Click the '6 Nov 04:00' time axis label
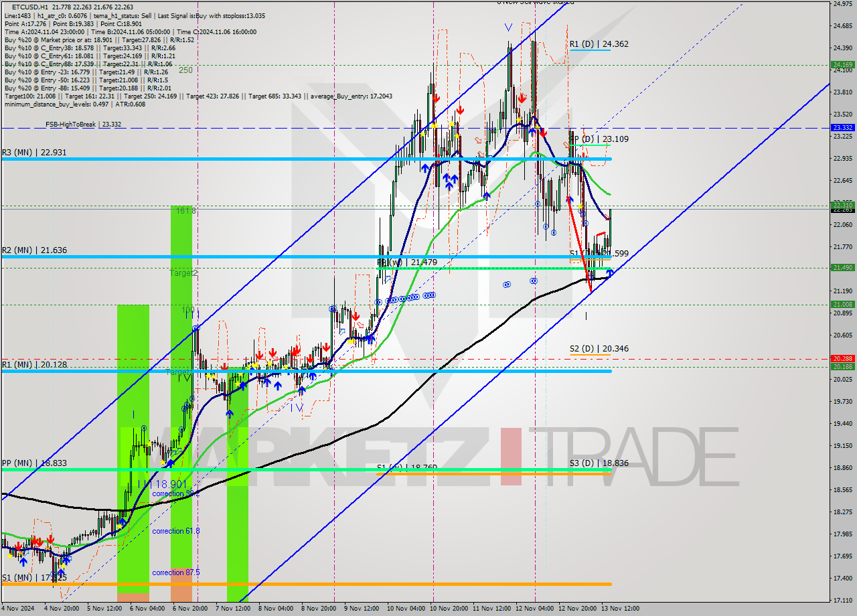The height and width of the screenshot is (616, 857). [149, 609]
